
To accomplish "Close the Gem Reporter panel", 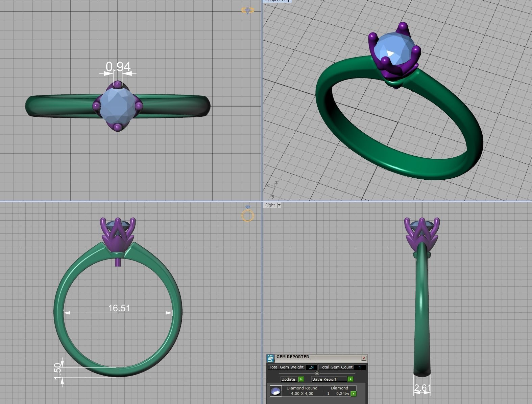I will pyautogui.click(x=364, y=358).
